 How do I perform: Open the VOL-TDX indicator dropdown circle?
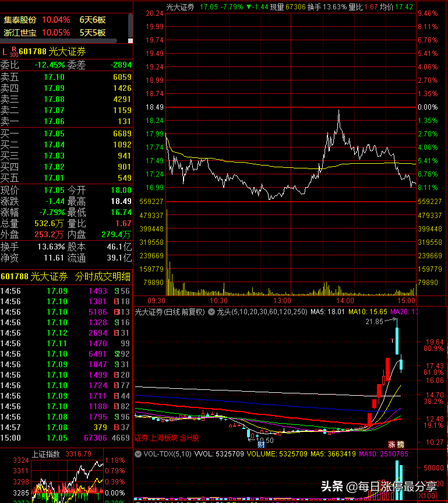pyautogui.click(x=138, y=454)
